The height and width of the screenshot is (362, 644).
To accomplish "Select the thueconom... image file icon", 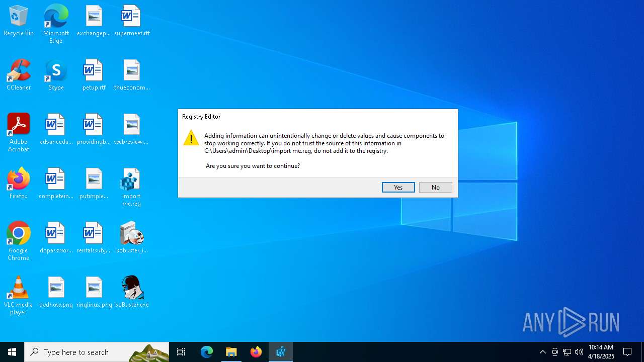I will (132, 75).
